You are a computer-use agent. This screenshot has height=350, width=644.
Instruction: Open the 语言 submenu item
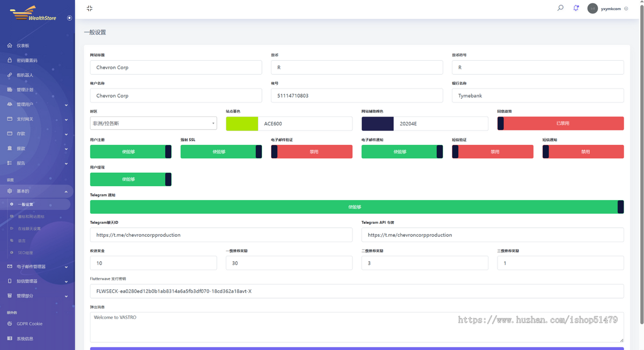(22, 240)
